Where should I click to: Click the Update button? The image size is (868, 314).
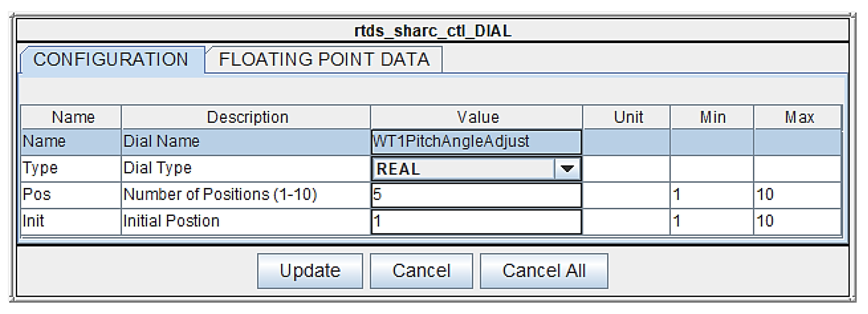[310, 271]
